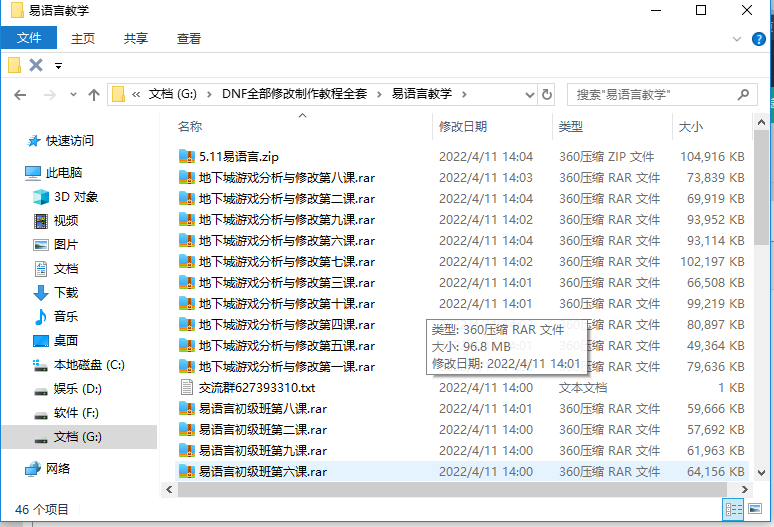Select 网络 in the navigation pane
The width and height of the screenshot is (774, 527).
coord(58,469)
